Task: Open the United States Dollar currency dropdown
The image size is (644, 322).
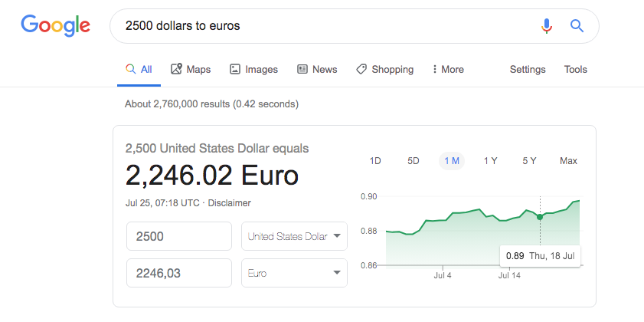Action: point(295,236)
